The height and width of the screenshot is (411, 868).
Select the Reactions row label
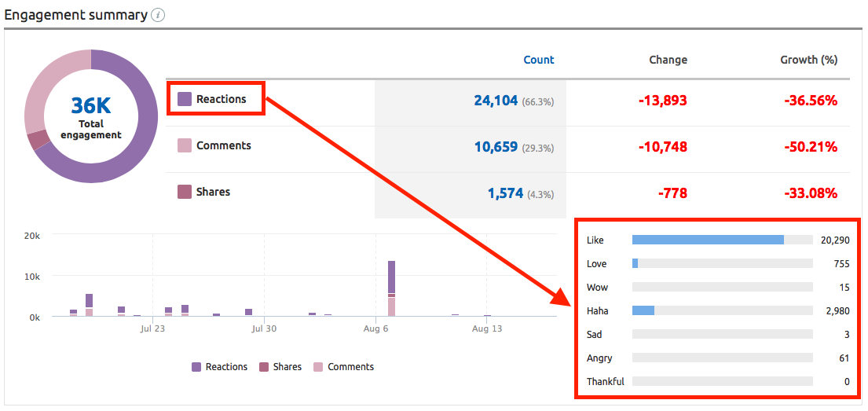[221, 99]
